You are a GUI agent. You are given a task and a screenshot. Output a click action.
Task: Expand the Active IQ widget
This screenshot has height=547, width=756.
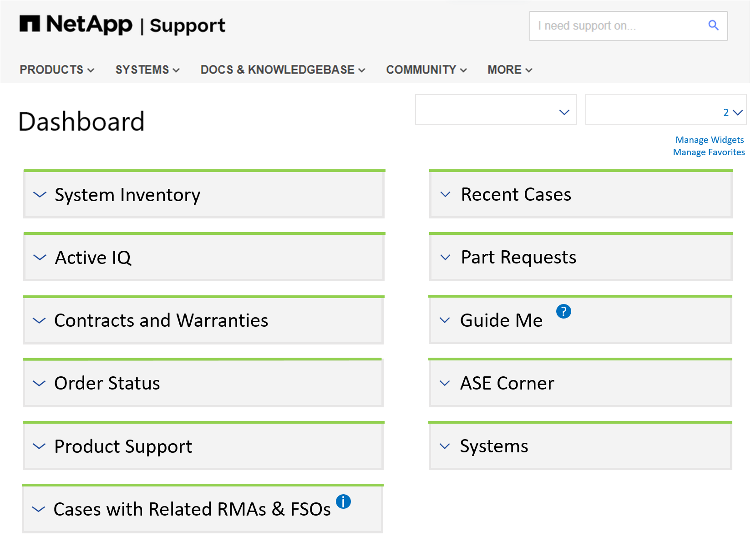tap(40, 258)
